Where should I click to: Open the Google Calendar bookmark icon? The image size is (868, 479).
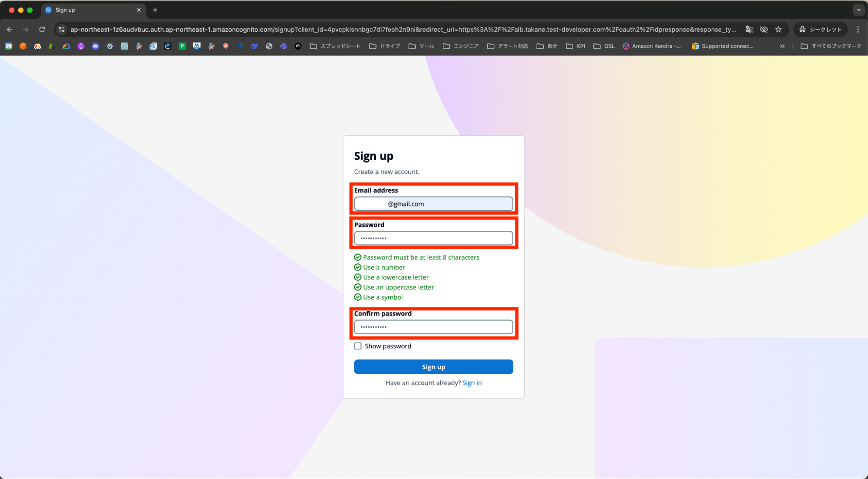[x=9, y=46]
